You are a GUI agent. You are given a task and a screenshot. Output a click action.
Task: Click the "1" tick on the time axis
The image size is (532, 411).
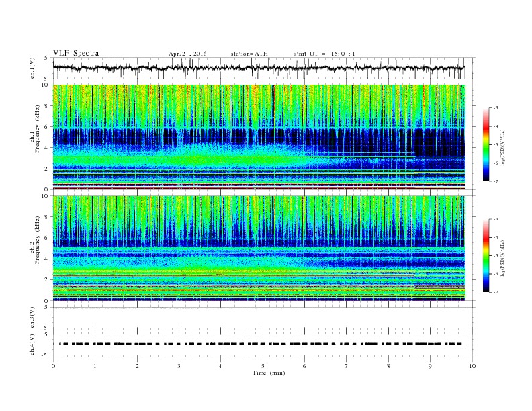[x=95, y=366]
